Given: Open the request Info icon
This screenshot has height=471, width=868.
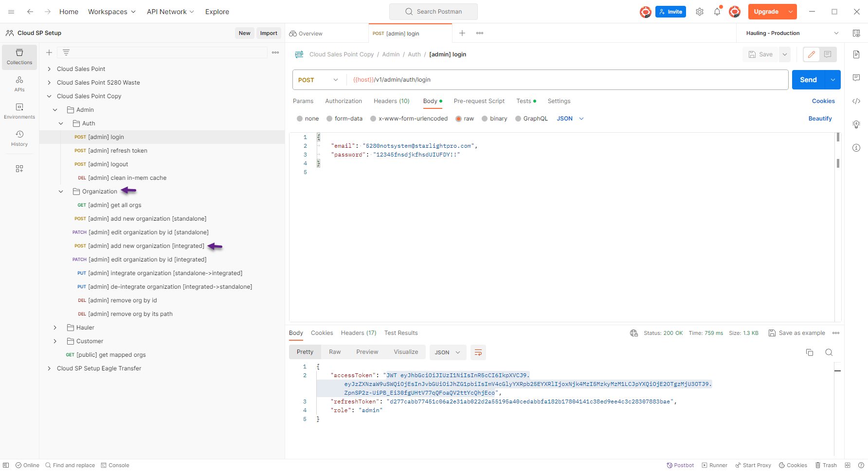Looking at the screenshot, I should point(856,148).
